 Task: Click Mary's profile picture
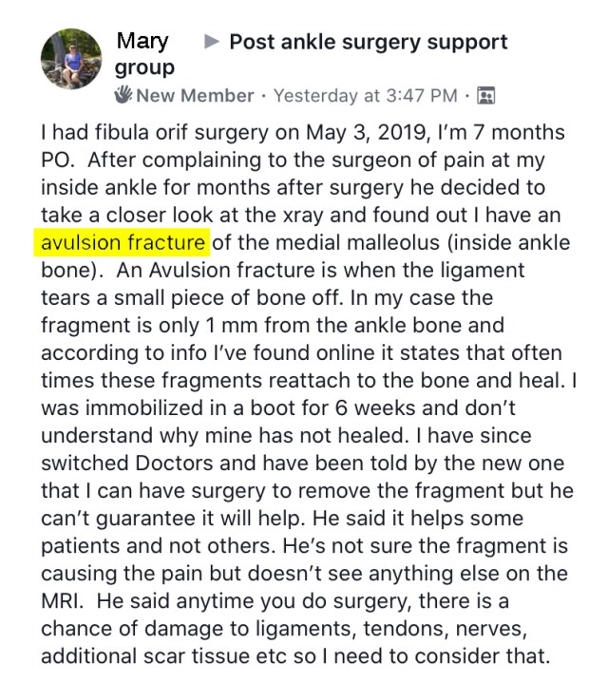tap(71, 59)
